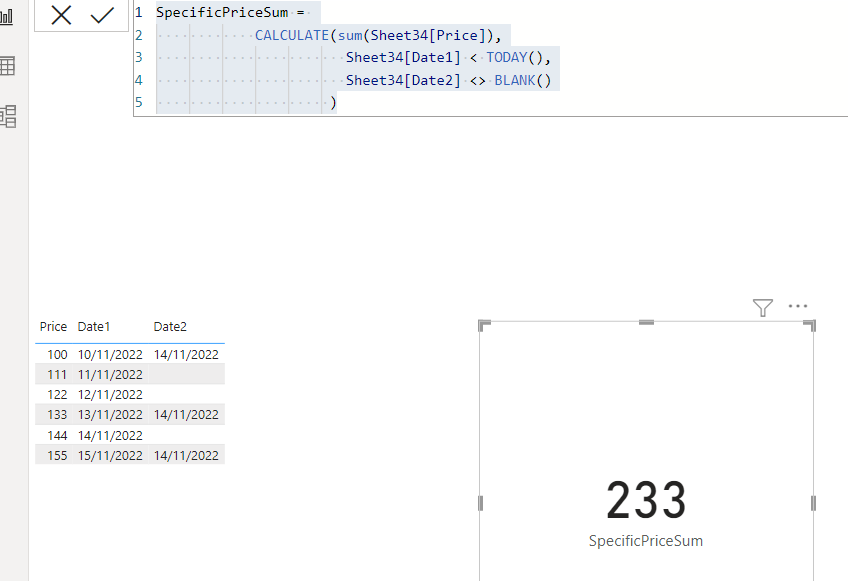848x581 pixels.
Task: Place cursor on the BLANK() function
Action: pos(523,81)
